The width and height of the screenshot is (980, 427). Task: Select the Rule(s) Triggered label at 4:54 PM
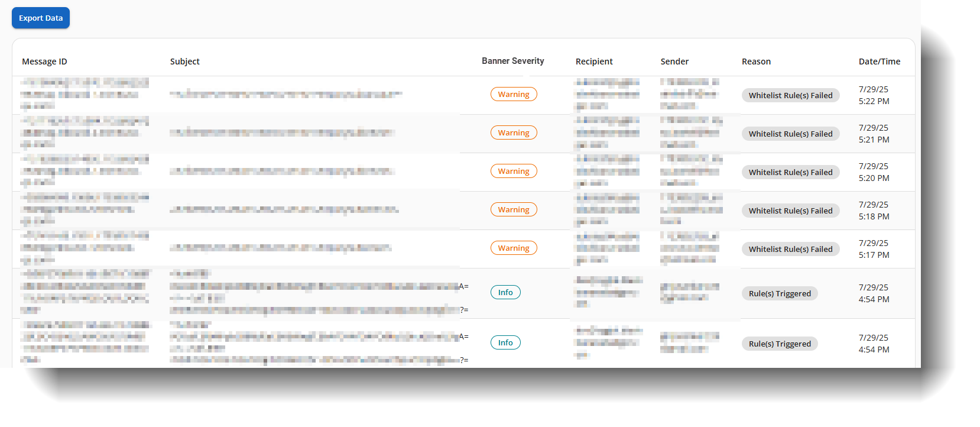[780, 293]
